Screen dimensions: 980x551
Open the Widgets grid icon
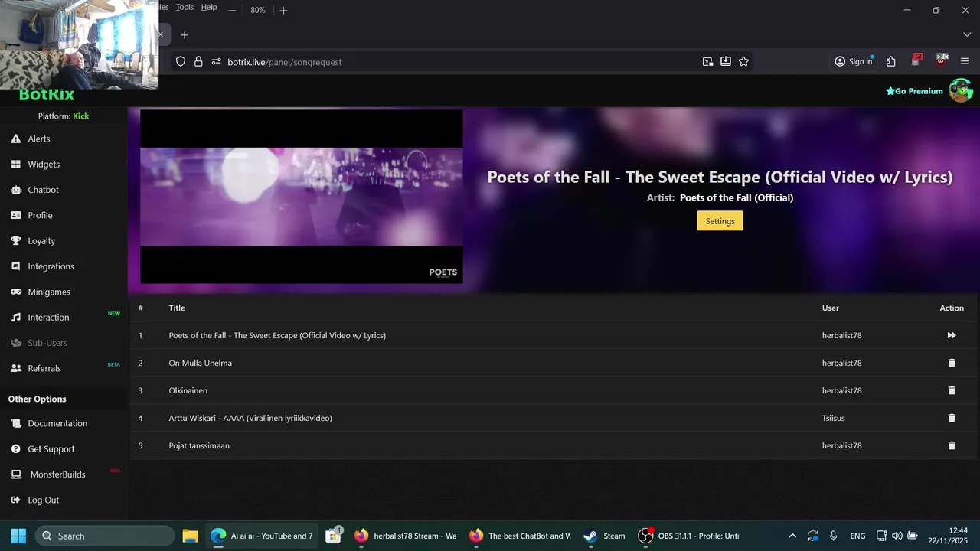pyautogui.click(x=15, y=164)
